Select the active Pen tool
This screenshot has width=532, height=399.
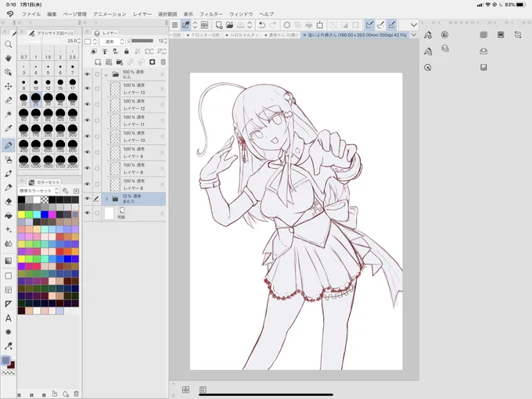(9, 146)
